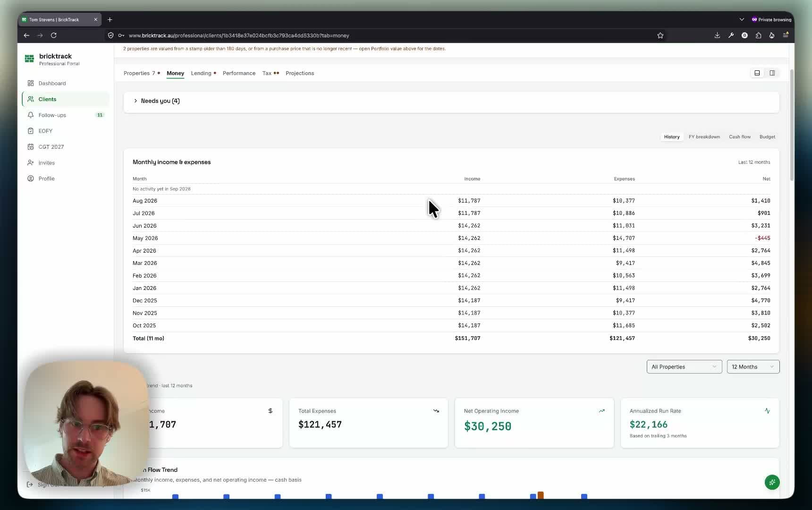Select Clients in the sidebar
The image size is (812, 510).
tap(66, 99)
